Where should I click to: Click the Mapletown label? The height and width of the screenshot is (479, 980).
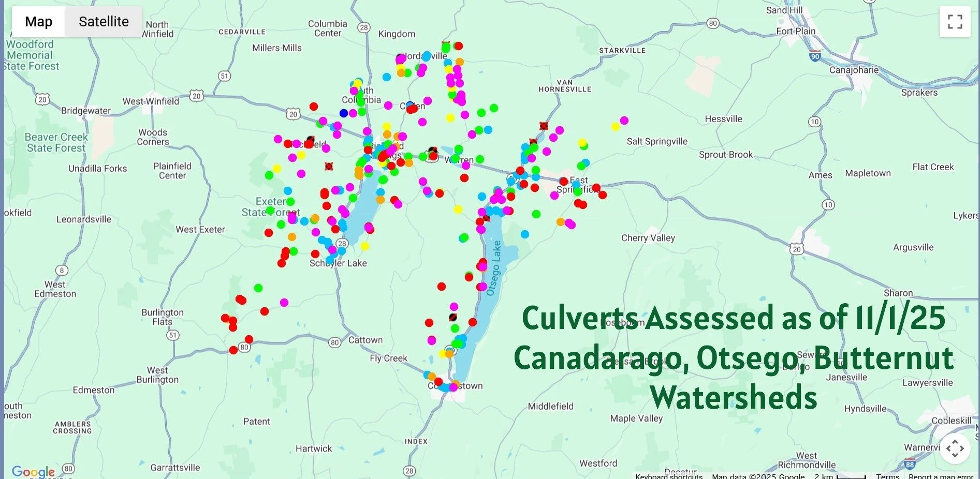[x=868, y=173]
